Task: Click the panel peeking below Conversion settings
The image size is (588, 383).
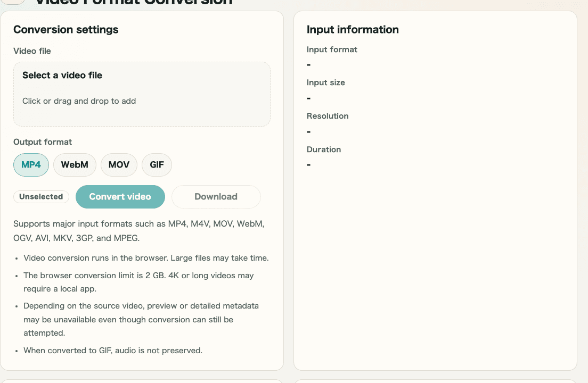Action: click(142, 382)
